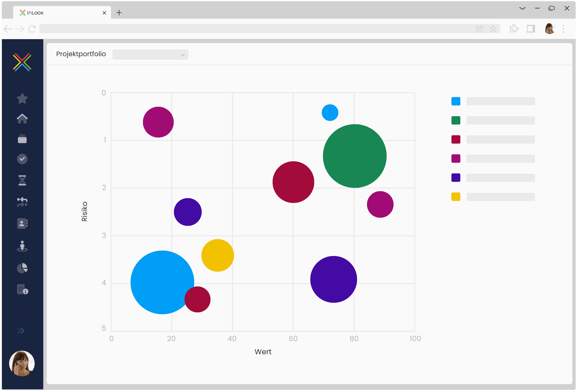579x392 pixels.
Task: Open the browser extensions puzzle icon
Action: [x=514, y=29]
